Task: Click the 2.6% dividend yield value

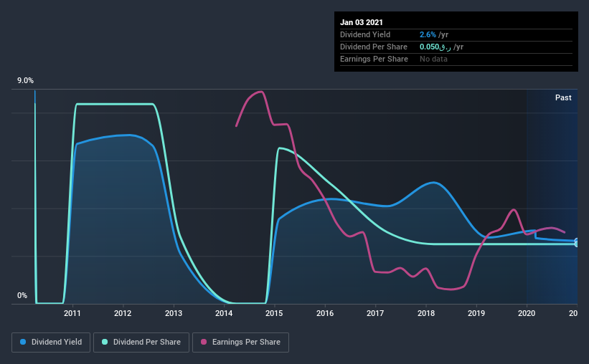Action: pyautogui.click(x=428, y=34)
